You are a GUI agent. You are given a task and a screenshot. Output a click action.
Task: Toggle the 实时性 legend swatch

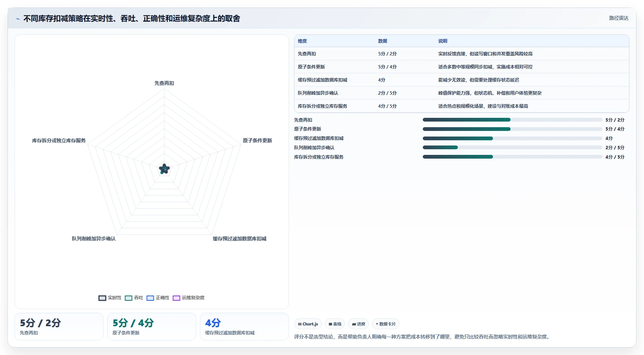click(102, 298)
